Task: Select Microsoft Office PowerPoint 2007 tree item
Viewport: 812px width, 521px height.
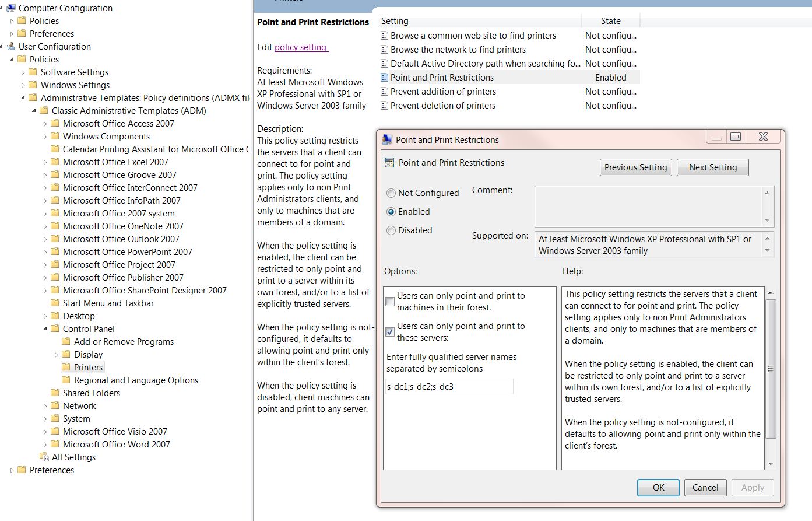Action: [128, 252]
